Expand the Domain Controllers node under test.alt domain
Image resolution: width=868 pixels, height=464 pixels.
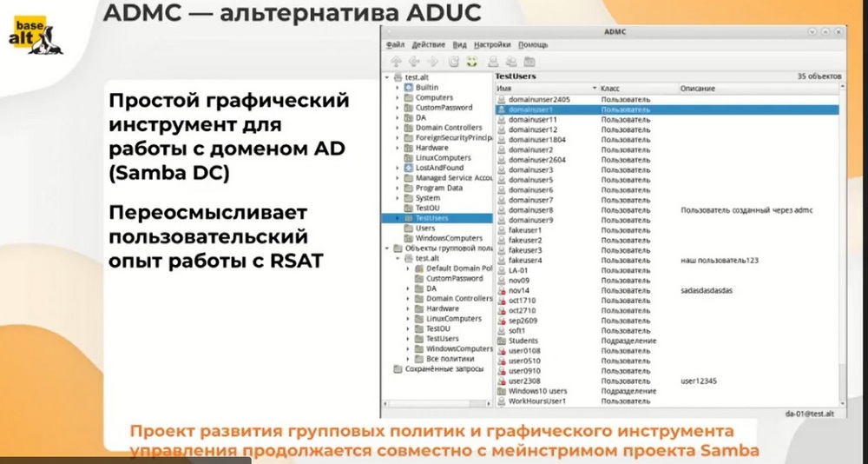click(398, 128)
